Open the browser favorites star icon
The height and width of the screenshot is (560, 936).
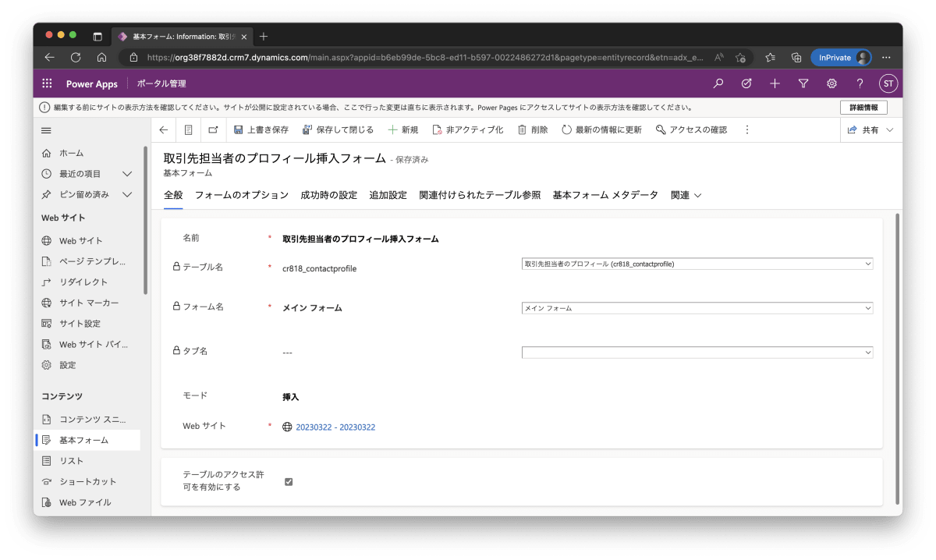(771, 57)
